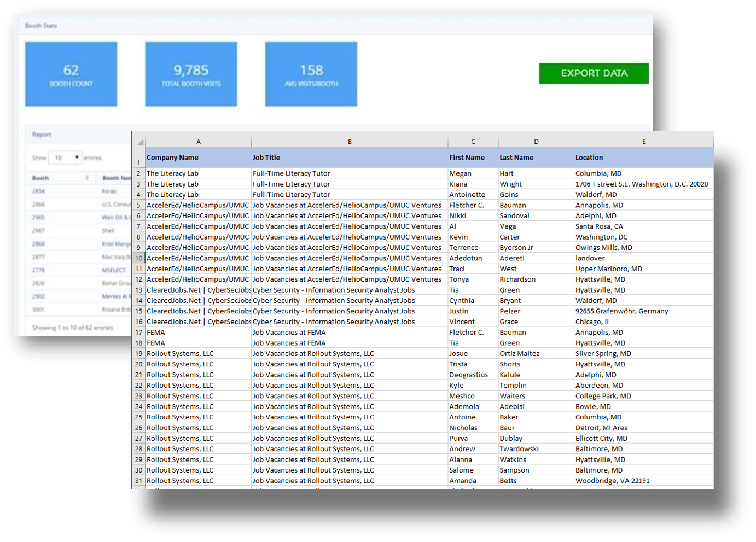This screenshot has height=542, width=756.
Task: Click 'Showing 1 to 10 of 62 entries' text
Action: [73, 328]
